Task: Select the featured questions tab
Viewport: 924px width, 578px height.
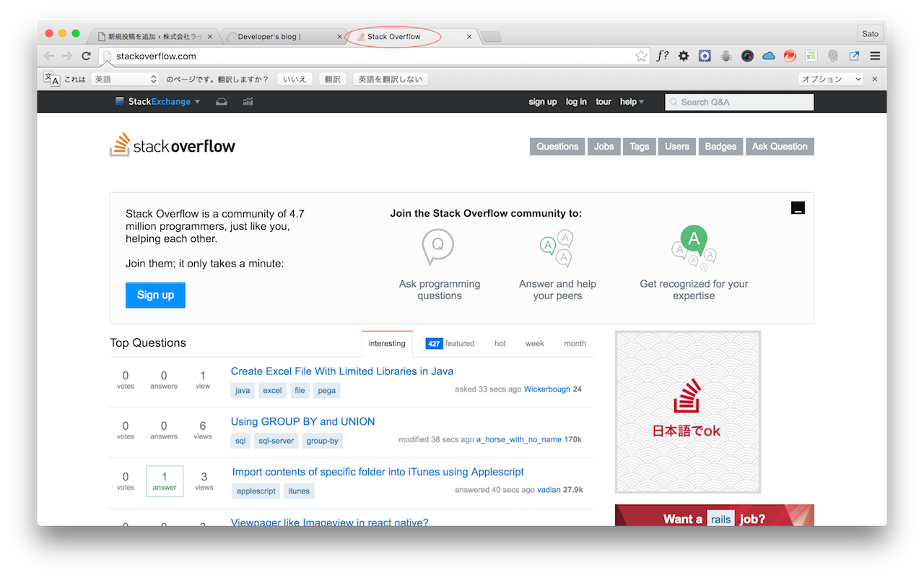Action: 450,343
